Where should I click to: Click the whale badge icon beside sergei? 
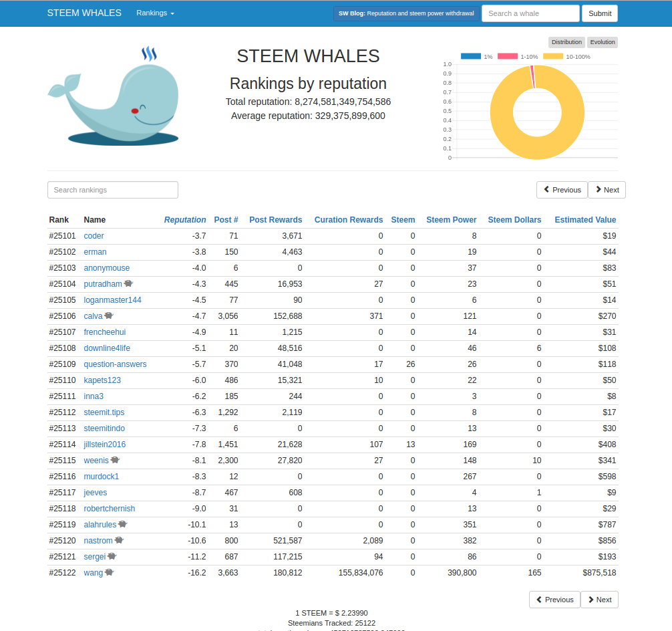point(112,556)
